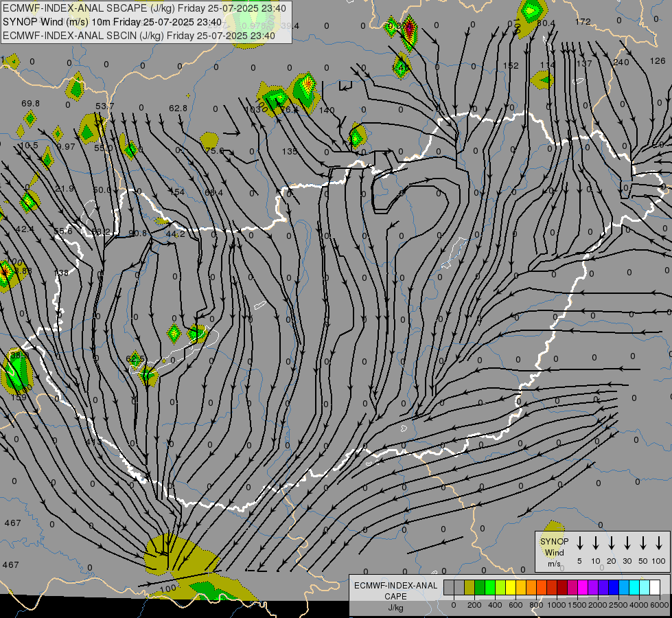The height and width of the screenshot is (618, 672).
Task: Click the 44.2 value on the map
Action: tap(175, 234)
